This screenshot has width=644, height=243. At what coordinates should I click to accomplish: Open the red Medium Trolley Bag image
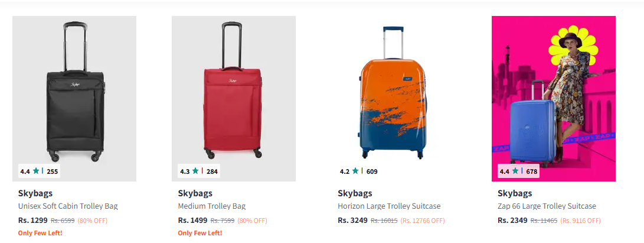click(234, 95)
